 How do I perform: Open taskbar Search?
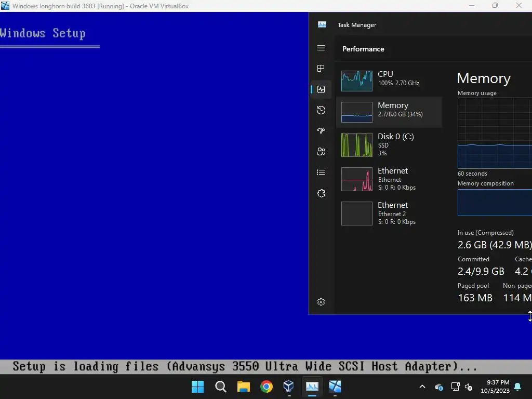[220, 387]
